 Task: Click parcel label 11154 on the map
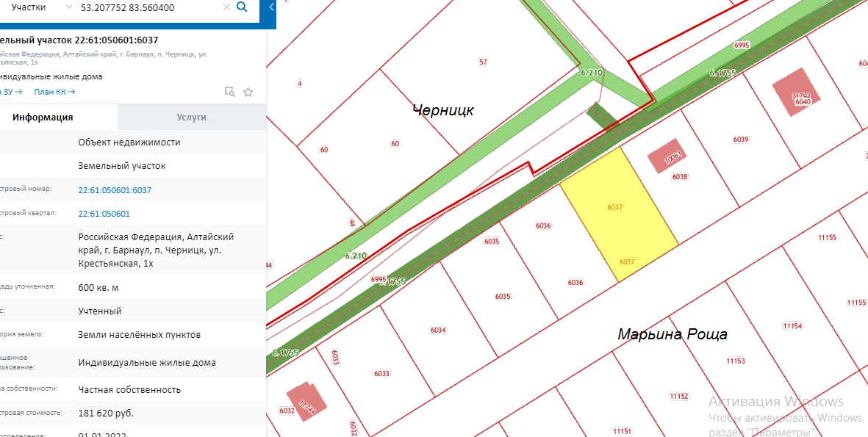point(793,326)
